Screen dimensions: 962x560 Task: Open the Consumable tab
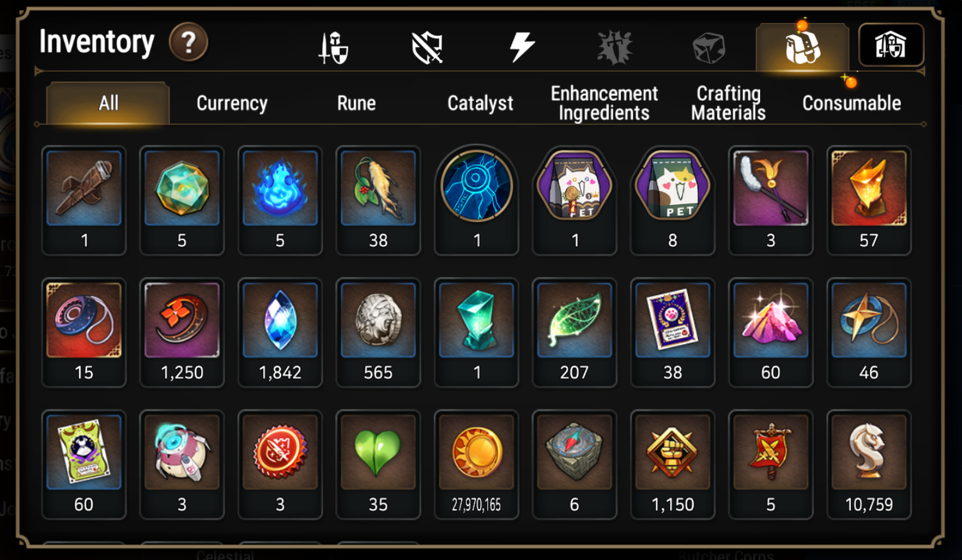(x=851, y=103)
